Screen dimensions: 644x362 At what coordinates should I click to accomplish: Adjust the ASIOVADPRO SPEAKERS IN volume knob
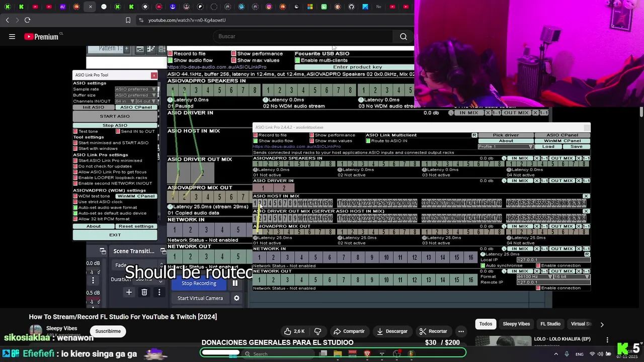[x=504, y=158]
